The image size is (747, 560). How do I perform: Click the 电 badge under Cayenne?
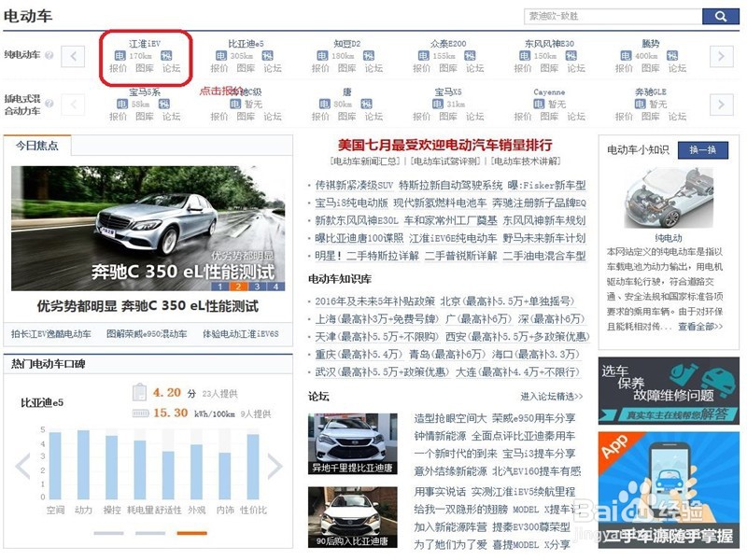tap(539, 104)
